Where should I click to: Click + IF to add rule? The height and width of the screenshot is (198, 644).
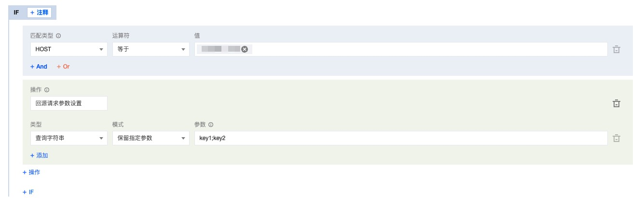(28, 192)
